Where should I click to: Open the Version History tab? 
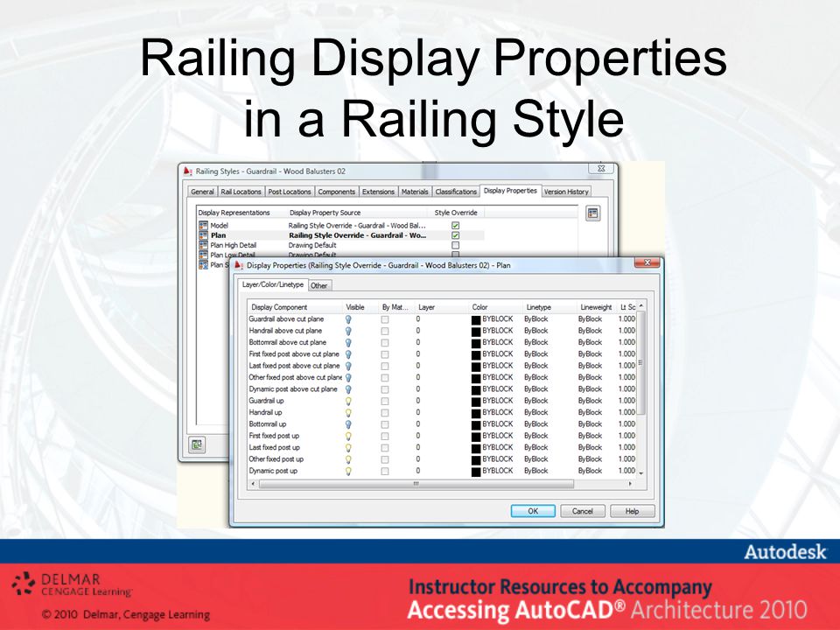click(566, 192)
